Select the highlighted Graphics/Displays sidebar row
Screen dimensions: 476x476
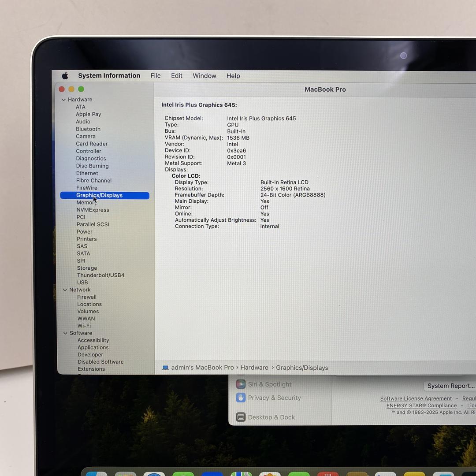[105, 196]
